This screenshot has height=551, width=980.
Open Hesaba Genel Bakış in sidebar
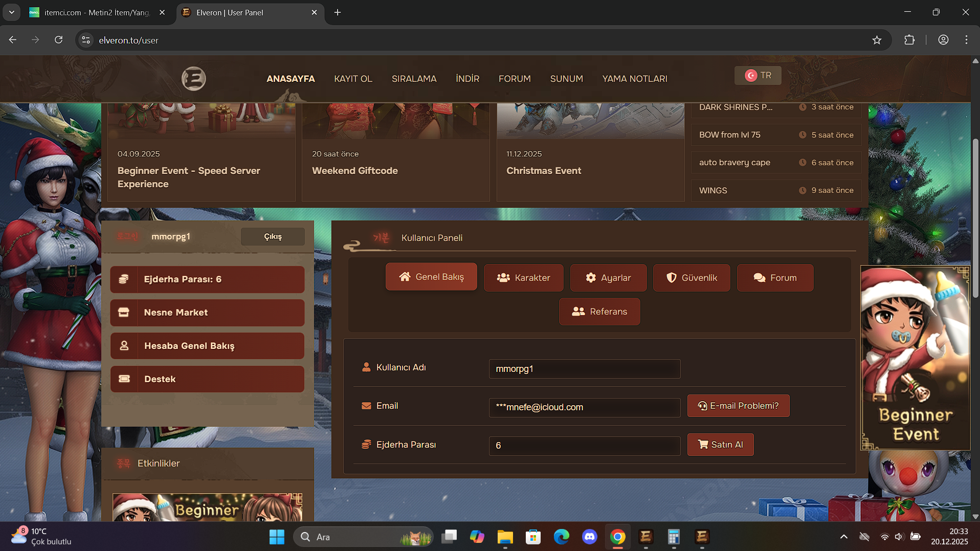tap(207, 346)
